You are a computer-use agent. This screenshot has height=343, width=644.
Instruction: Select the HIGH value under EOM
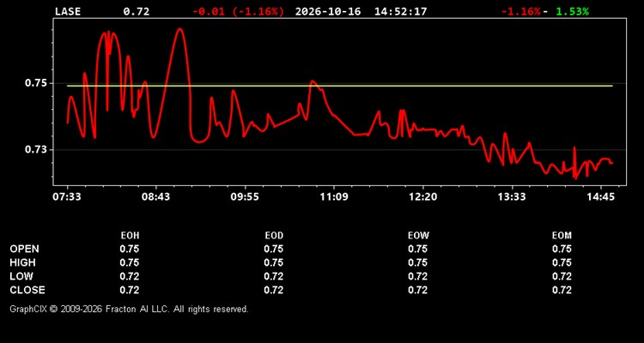(562, 262)
